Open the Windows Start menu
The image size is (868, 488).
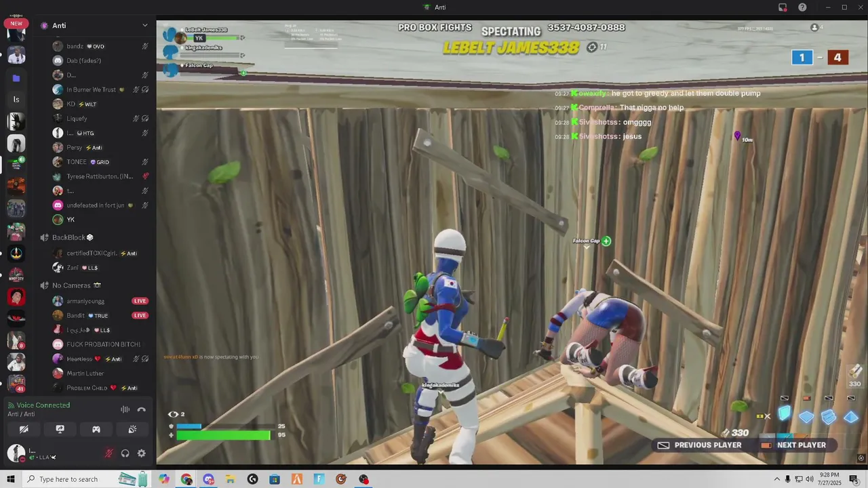10,479
